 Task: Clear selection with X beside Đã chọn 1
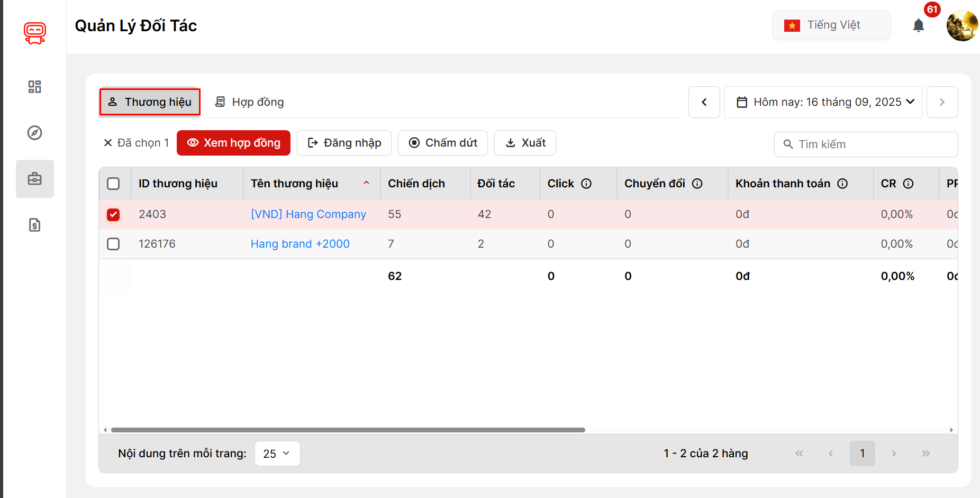(108, 143)
